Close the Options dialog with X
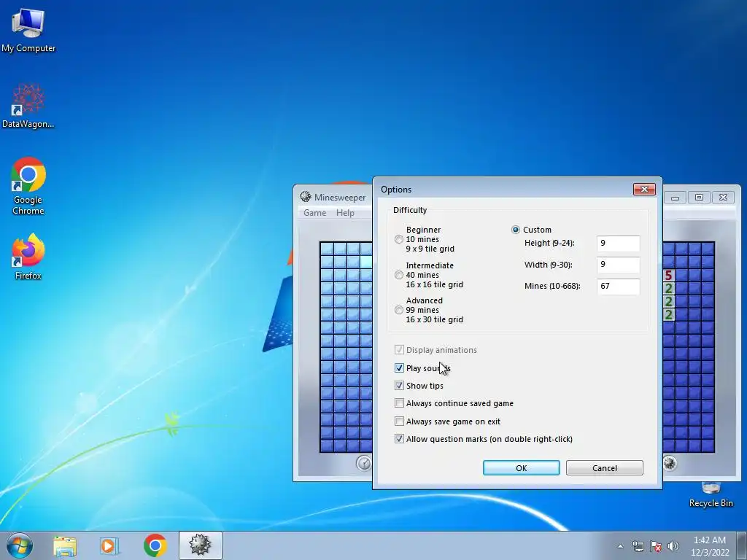The image size is (747, 560). click(644, 189)
